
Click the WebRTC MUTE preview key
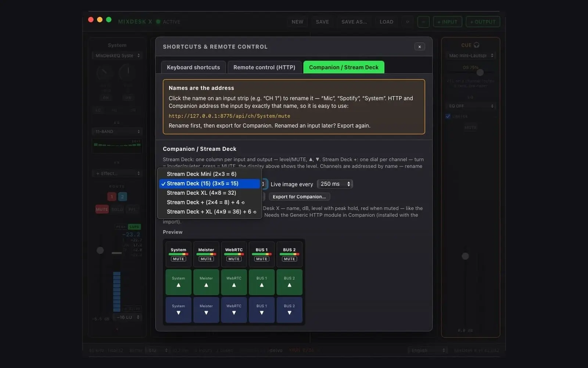[234, 254]
